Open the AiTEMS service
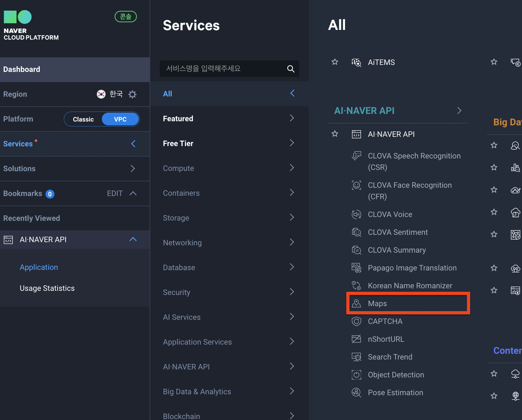Image resolution: width=522 pixels, height=420 pixels. [381, 62]
